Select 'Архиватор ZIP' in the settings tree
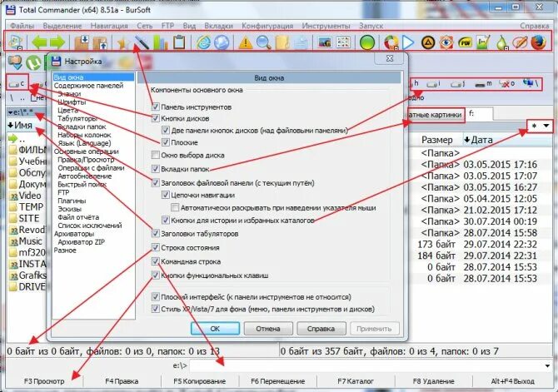The width and height of the screenshot is (558, 392). pyautogui.click(x=81, y=242)
